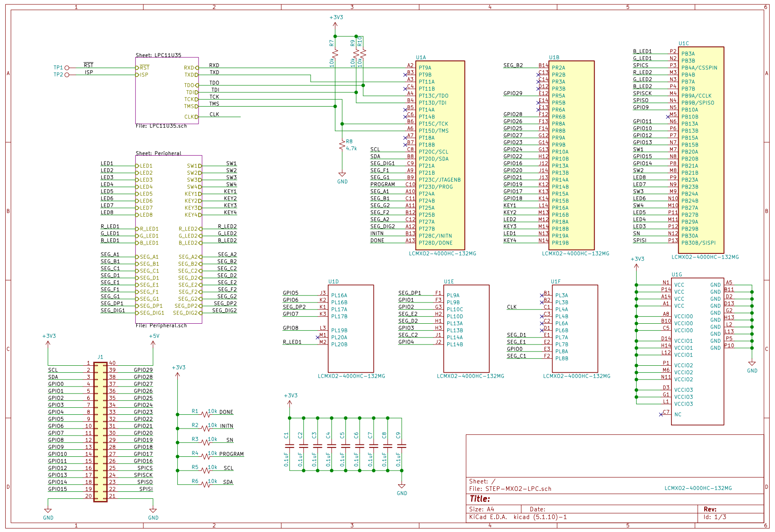Select the J1 40-pin connector body
The width and height of the screenshot is (775, 532).
tap(100, 432)
